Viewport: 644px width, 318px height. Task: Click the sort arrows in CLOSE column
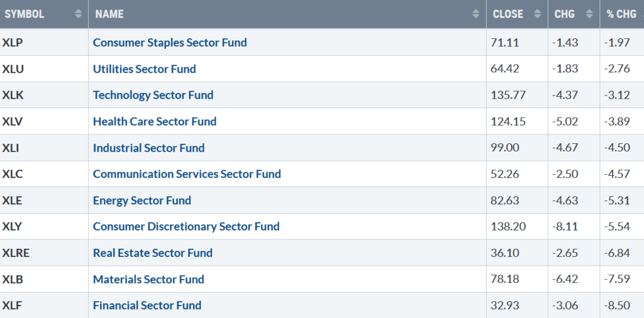[536, 14]
